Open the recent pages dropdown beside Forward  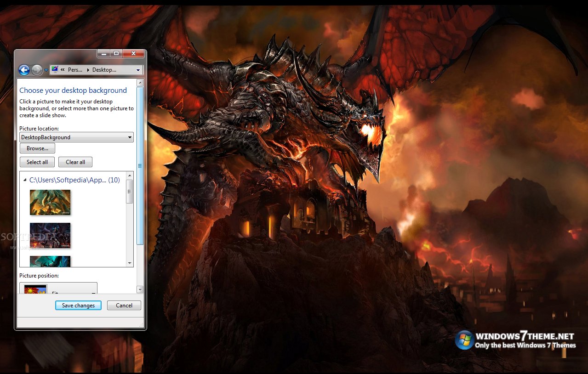[x=46, y=70]
